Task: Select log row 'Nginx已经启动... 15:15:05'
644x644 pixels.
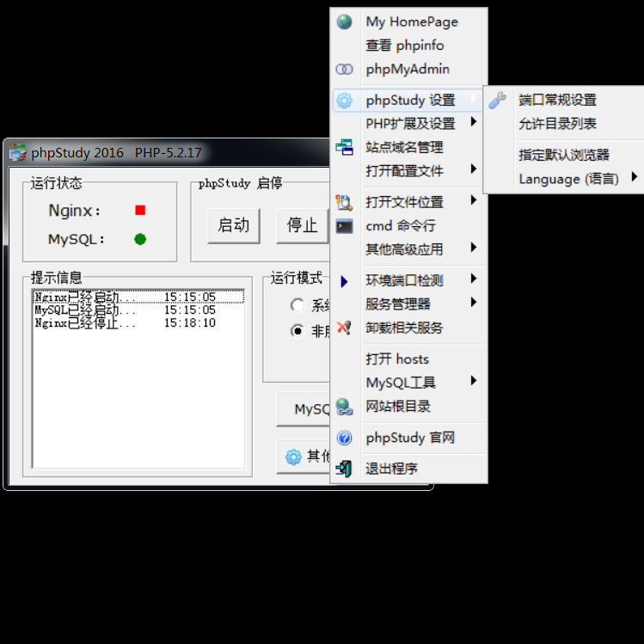Action: point(138,297)
